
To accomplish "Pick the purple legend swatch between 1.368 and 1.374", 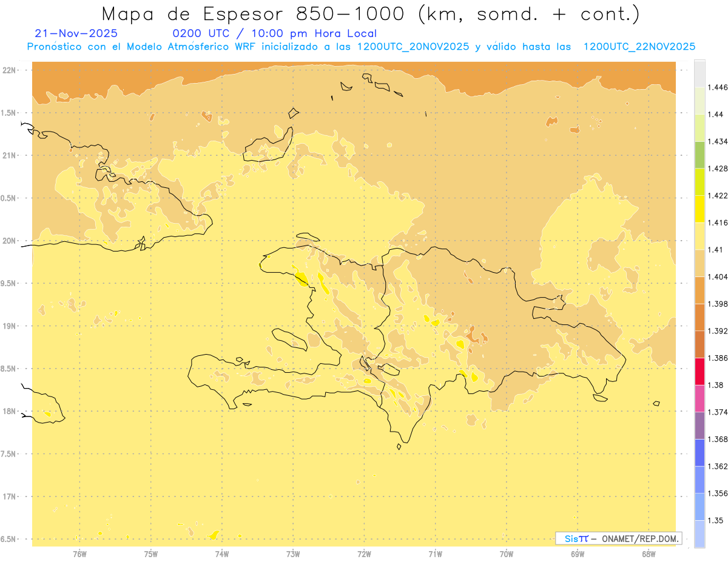I will (699, 426).
